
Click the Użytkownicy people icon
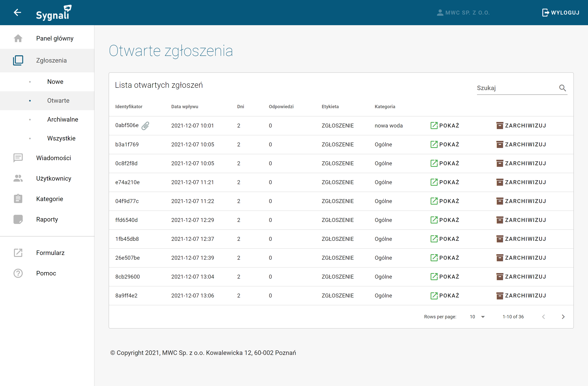click(18, 178)
